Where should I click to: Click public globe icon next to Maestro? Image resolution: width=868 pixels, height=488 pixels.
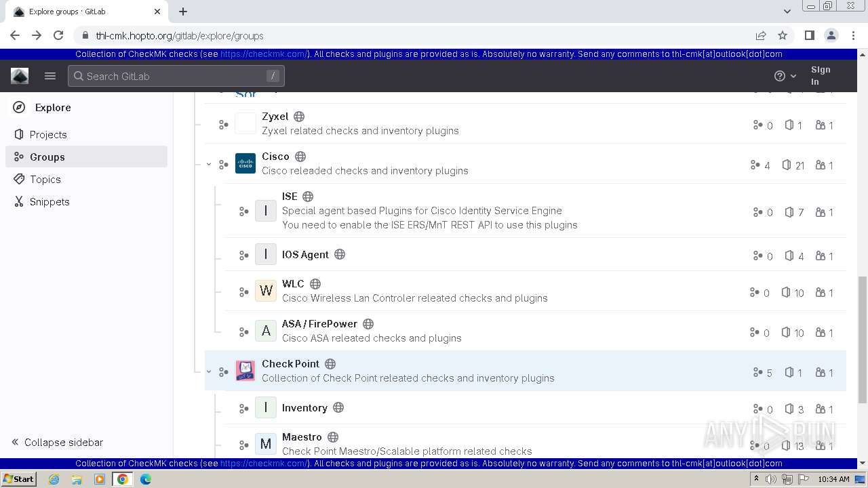[x=333, y=437]
